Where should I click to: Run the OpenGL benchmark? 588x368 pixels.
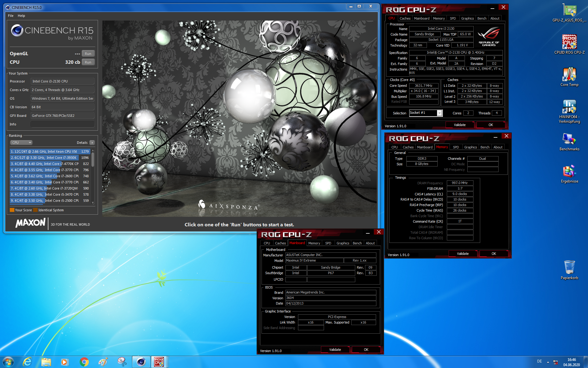pyautogui.click(x=88, y=54)
